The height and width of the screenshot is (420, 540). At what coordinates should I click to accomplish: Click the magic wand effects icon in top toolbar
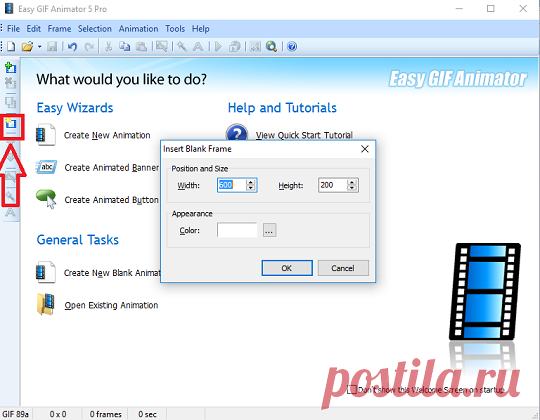(x=182, y=46)
